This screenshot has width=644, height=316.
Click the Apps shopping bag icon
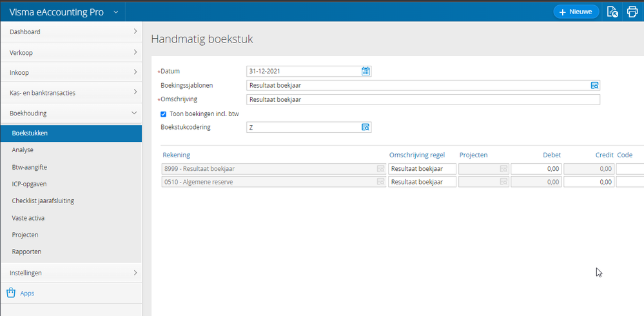[x=11, y=293]
